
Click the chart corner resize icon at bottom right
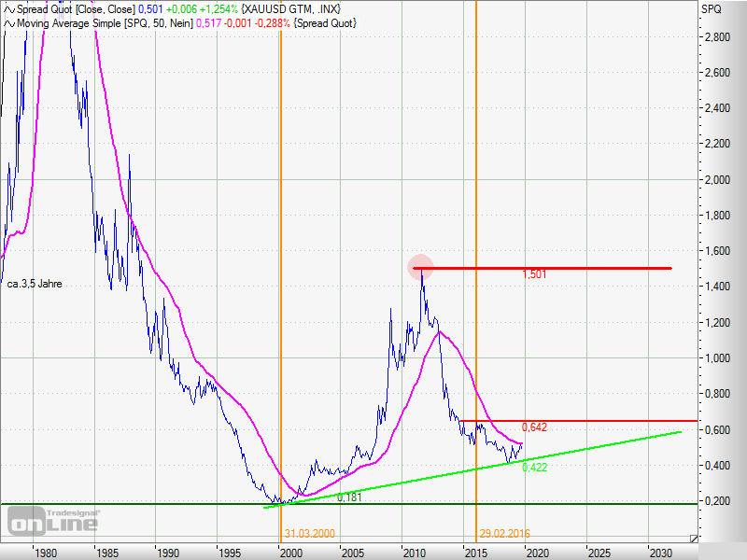click(x=694, y=539)
